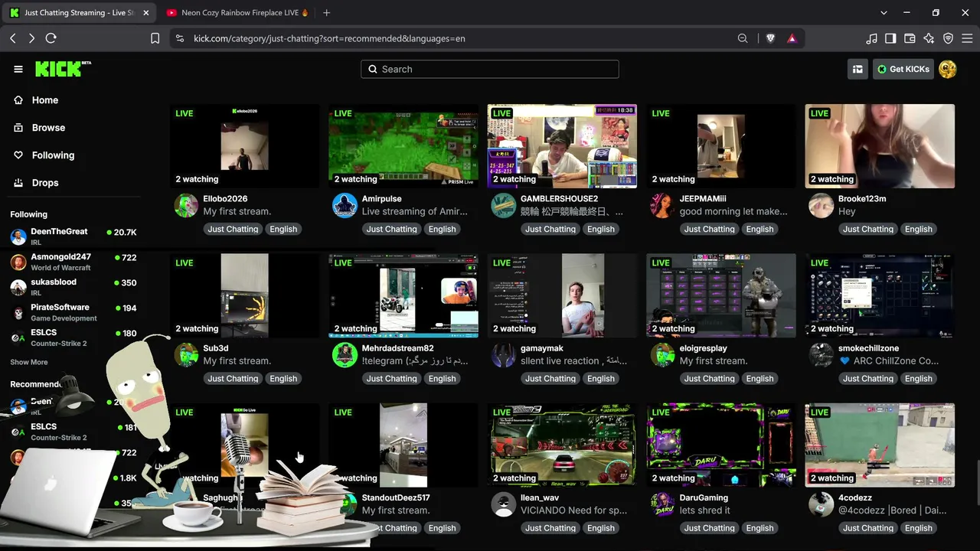Open Amirpulse's channel avatar

pos(345,205)
